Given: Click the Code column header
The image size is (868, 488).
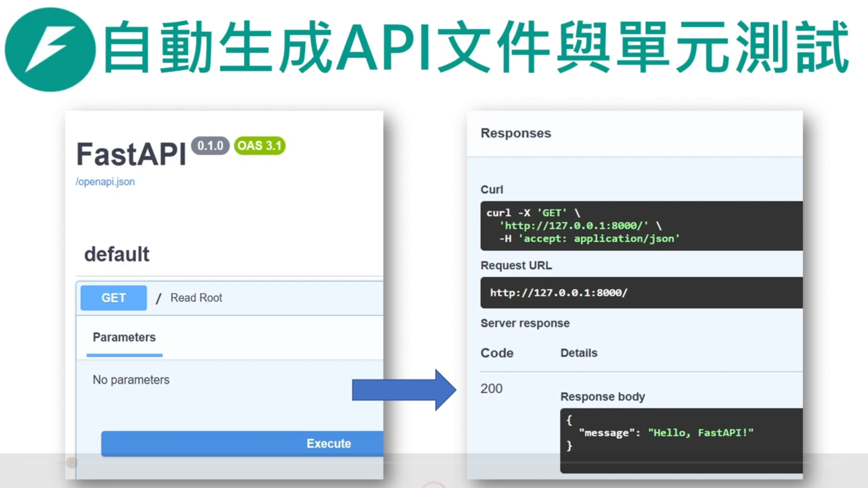Looking at the screenshot, I should point(497,353).
